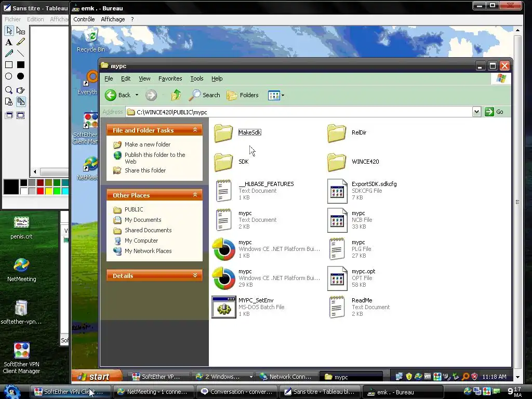
Task: Click the remote desktop vertical scrollbar down arrow
Action: click(x=517, y=377)
